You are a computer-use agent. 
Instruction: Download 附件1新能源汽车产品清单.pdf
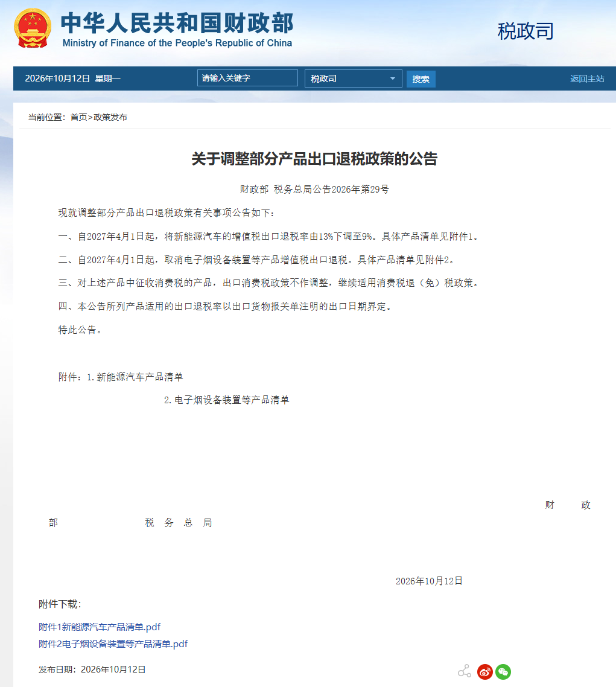(x=100, y=627)
